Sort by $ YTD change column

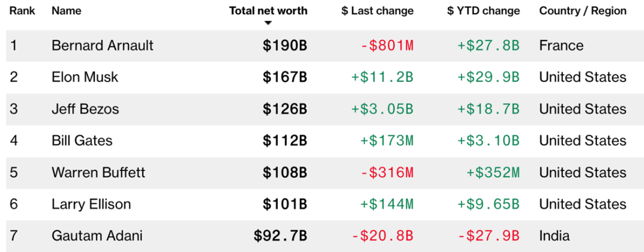(483, 11)
